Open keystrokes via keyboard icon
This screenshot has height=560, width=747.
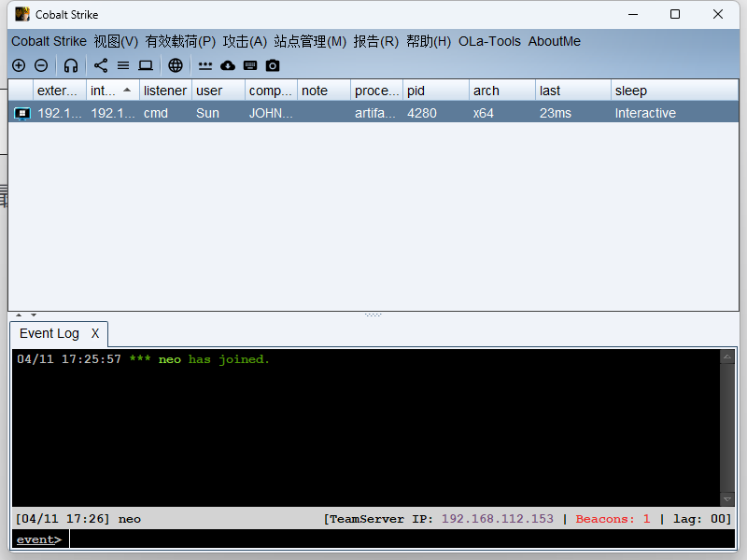pyautogui.click(x=250, y=65)
